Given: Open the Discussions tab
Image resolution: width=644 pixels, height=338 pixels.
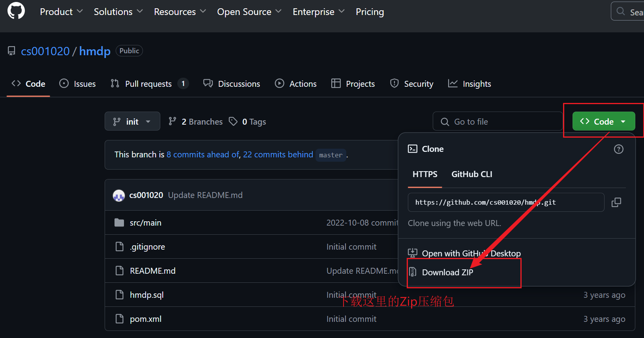Looking at the screenshot, I should pyautogui.click(x=232, y=84).
